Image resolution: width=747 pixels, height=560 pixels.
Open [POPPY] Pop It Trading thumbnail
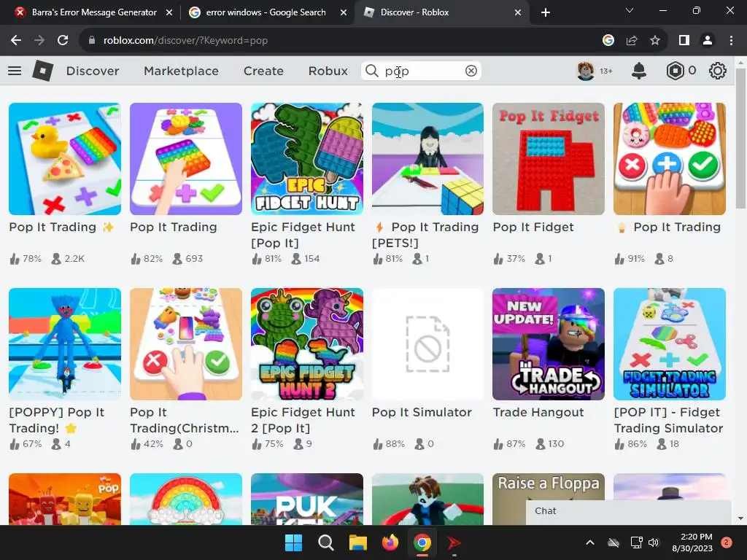tap(65, 344)
